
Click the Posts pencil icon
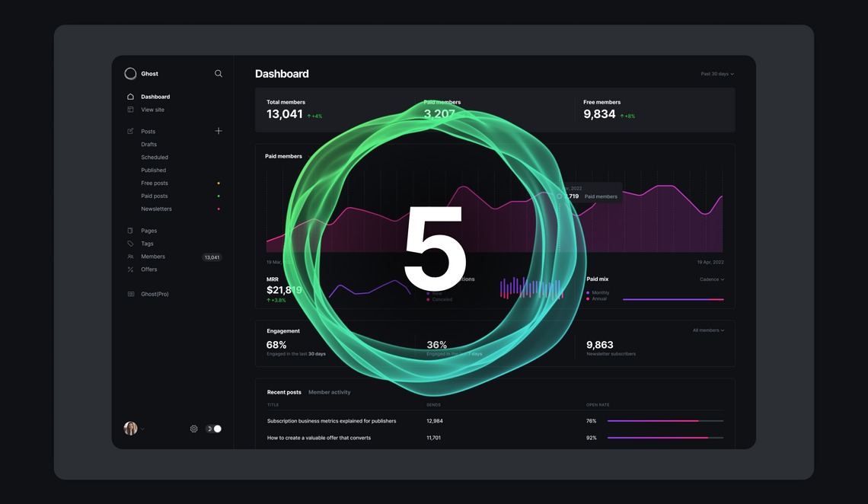[130, 130]
